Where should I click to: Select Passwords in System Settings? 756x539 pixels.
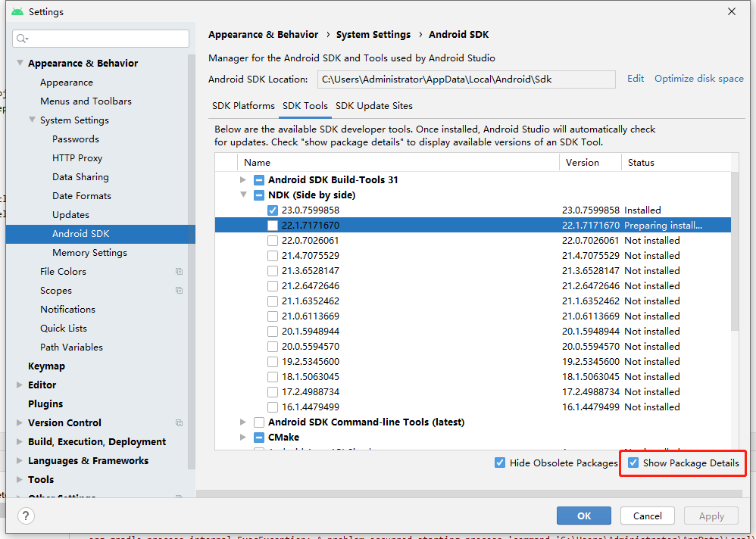(x=76, y=139)
